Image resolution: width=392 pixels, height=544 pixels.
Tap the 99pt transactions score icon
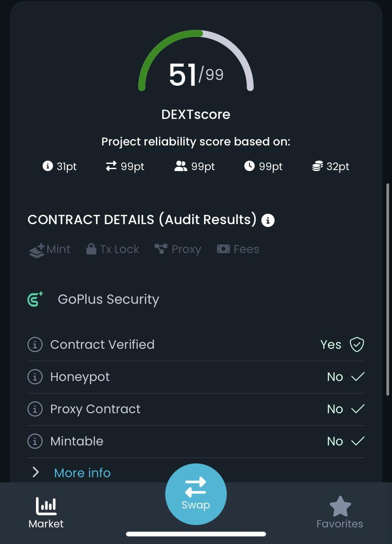click(111, 166)
